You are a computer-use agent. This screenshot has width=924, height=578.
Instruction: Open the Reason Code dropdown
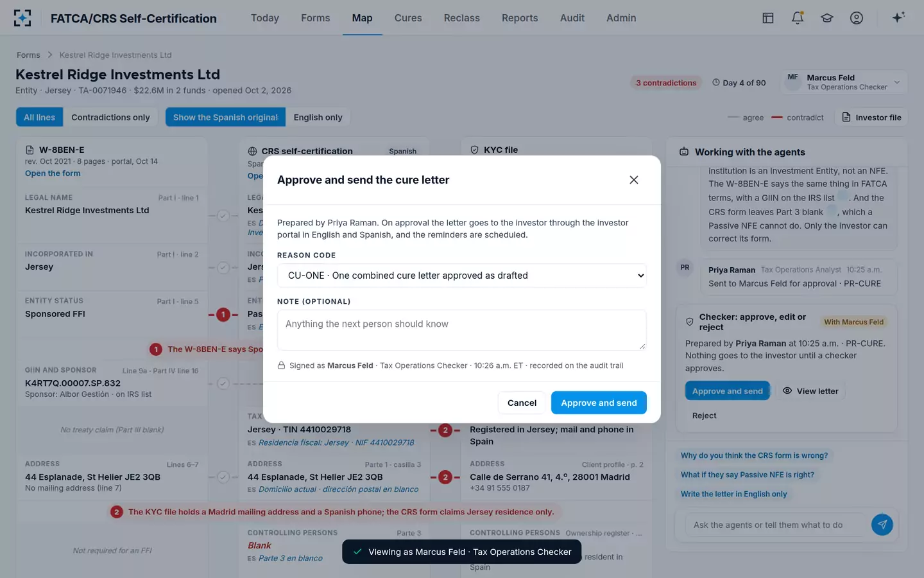[x=462, y=276]
